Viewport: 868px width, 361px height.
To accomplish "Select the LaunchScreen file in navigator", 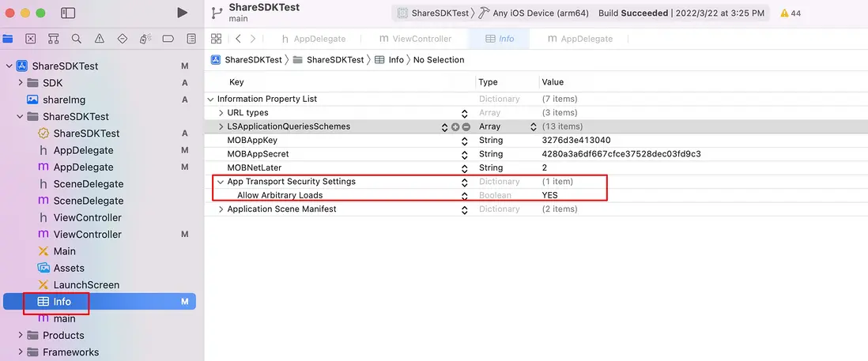I will [x=86, y=285].
